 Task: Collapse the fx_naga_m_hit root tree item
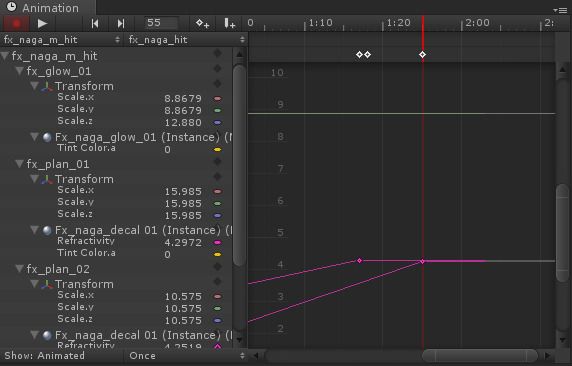tap(5, 56)
